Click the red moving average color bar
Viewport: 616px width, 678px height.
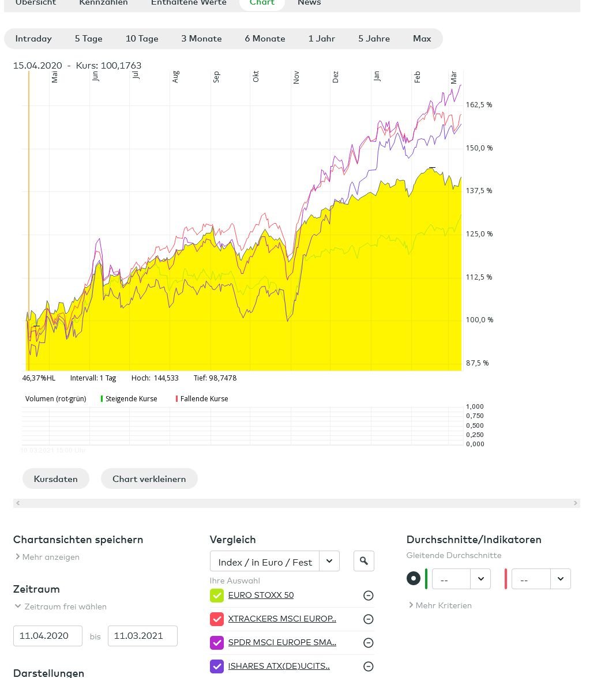pos(506,579)
